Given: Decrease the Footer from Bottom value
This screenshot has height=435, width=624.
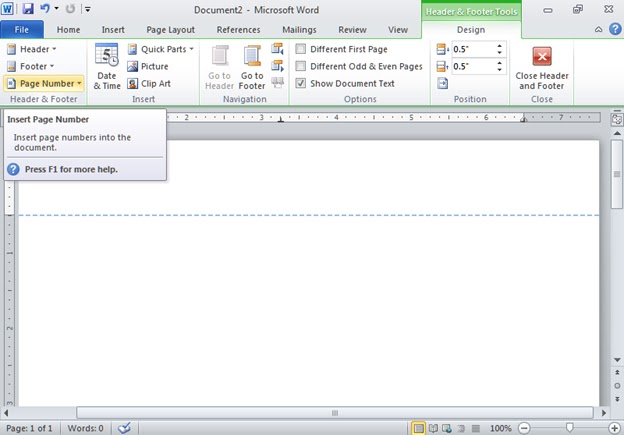Looking at the screenshot, I should click(x=499, y=70).
